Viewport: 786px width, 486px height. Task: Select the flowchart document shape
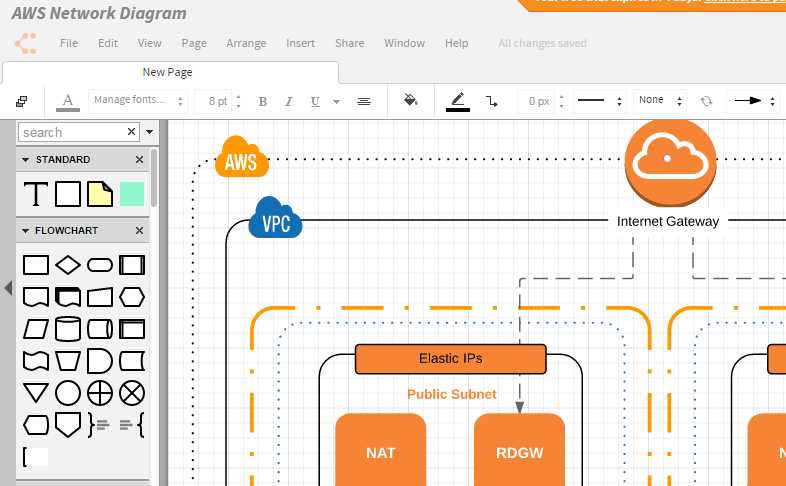36,297
